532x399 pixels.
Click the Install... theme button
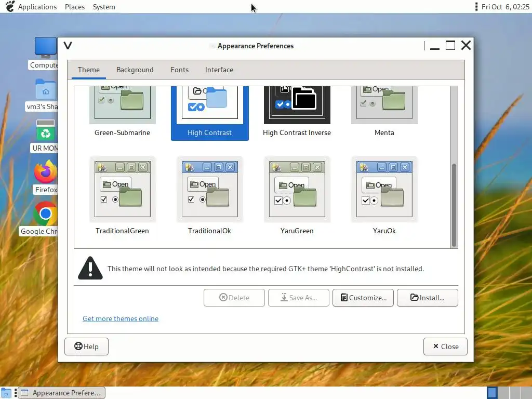click(428, 298)
